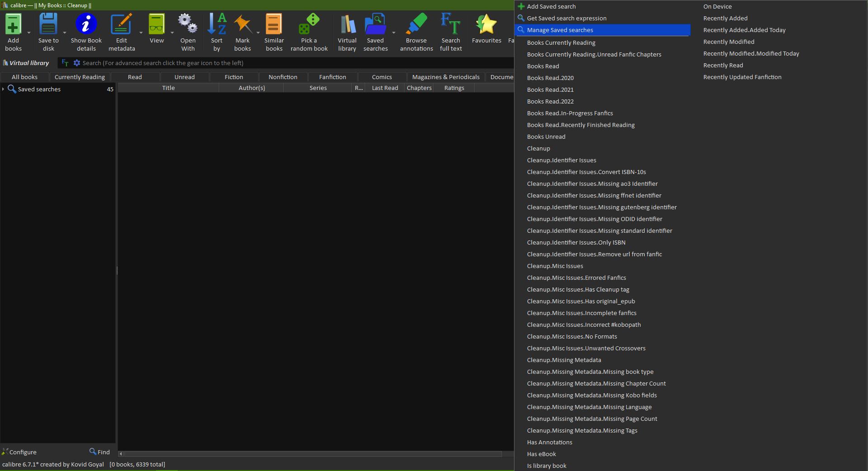
Task: Open Browse annotations highlighter icon
Action: [x=416, y=24]
